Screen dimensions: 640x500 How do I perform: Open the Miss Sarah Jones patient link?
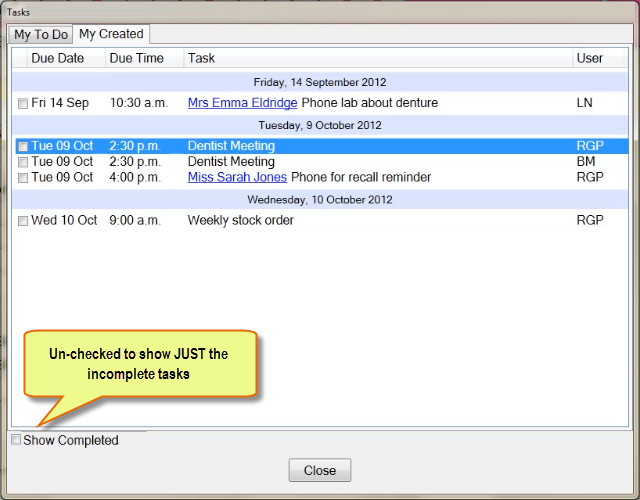pos(237,177)
